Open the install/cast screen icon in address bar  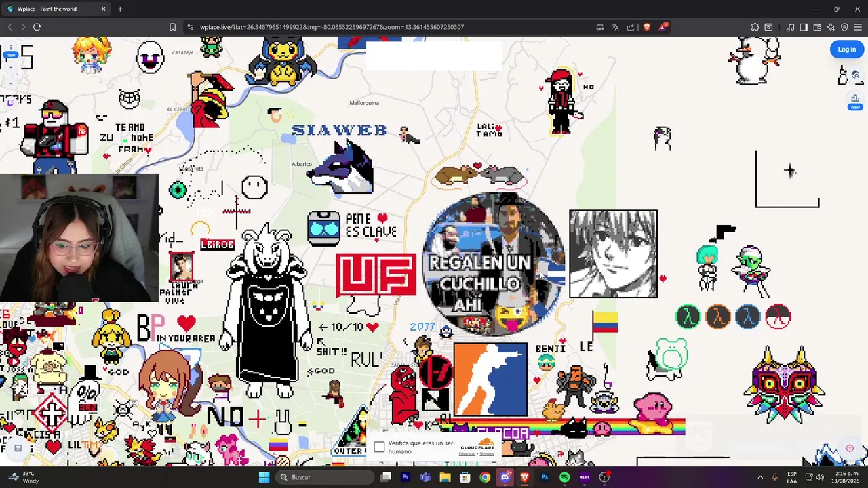click(x=599, y=27)
